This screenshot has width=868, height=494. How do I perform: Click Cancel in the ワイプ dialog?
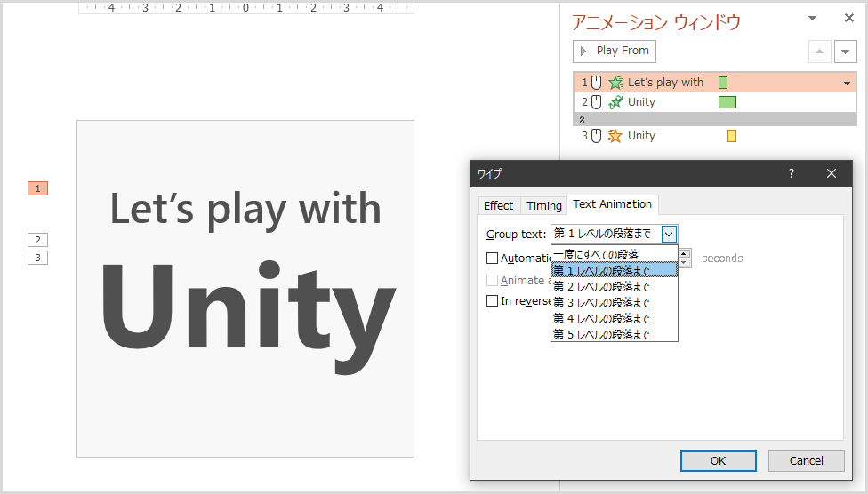pyautogui.click(x=806, y=461)
